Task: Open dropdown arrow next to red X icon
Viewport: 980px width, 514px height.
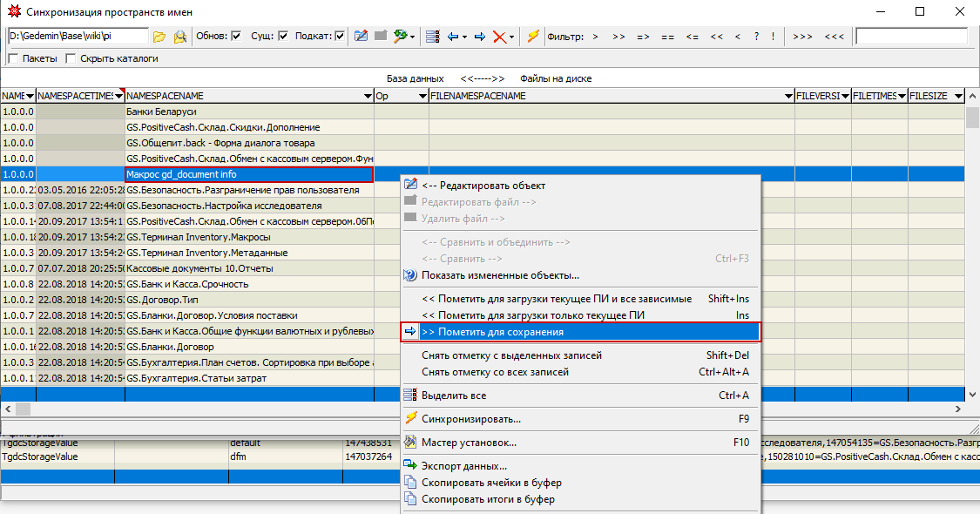Action: click(511, 37)
